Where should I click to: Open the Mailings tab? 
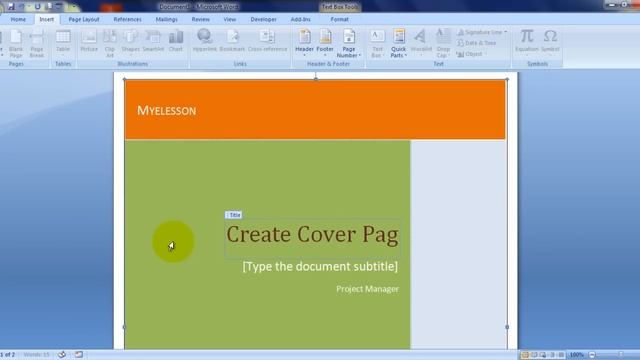[167, 19]
